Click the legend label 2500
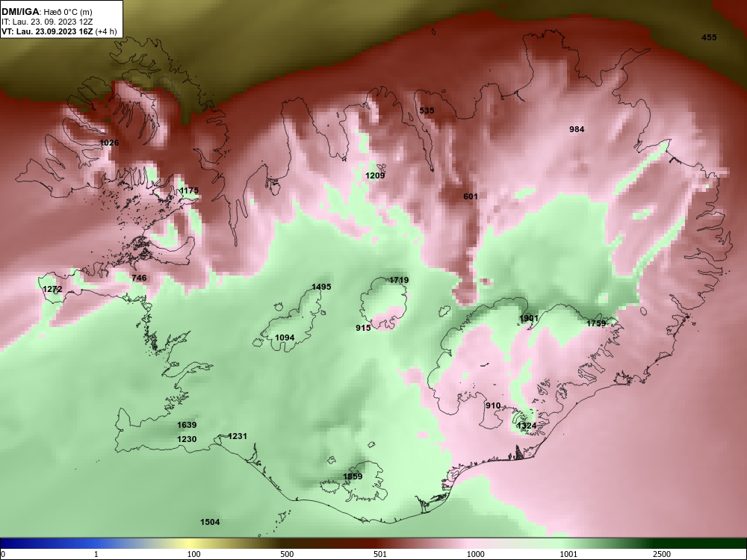This screenshot has height=560, width=747. tap(662, 554)
